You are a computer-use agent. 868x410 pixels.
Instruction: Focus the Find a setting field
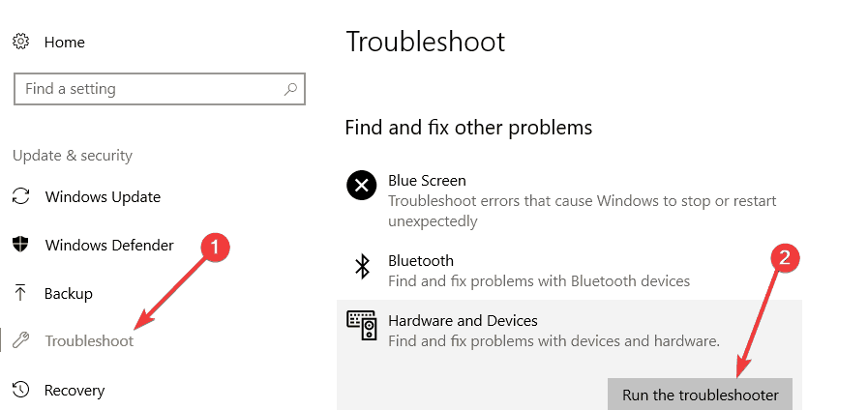click(x=160, y=89)
